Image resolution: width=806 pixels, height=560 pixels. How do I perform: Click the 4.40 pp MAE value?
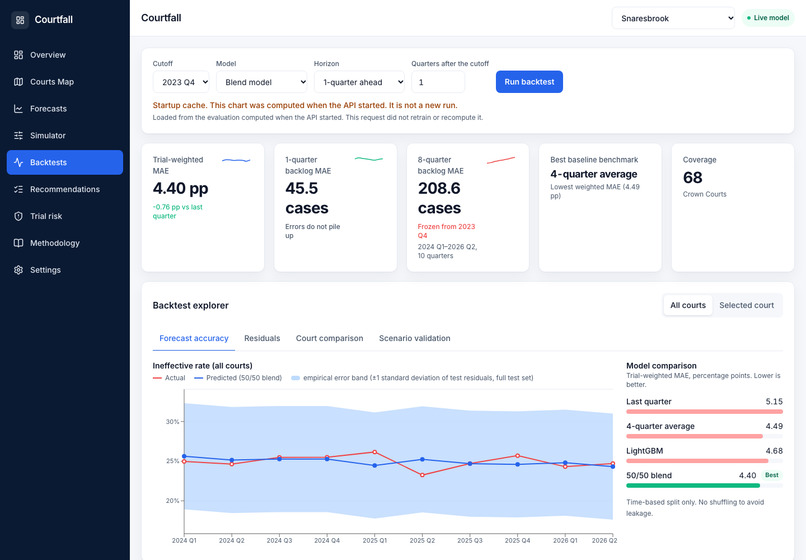180,188
